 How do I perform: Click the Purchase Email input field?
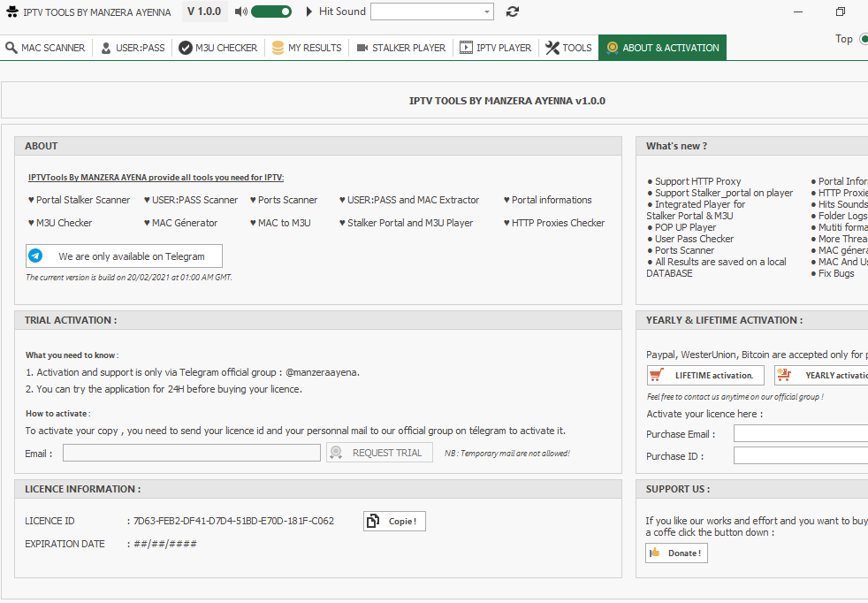click(x=801, y=433)
